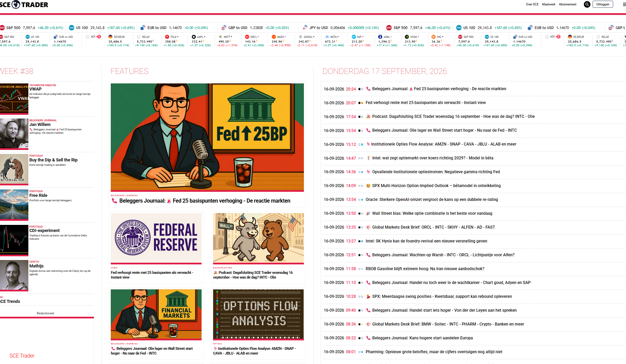Open Oracle OpenAI-omzet re-rating headline
Screen dimensions: 626x364
pos(432,200)
